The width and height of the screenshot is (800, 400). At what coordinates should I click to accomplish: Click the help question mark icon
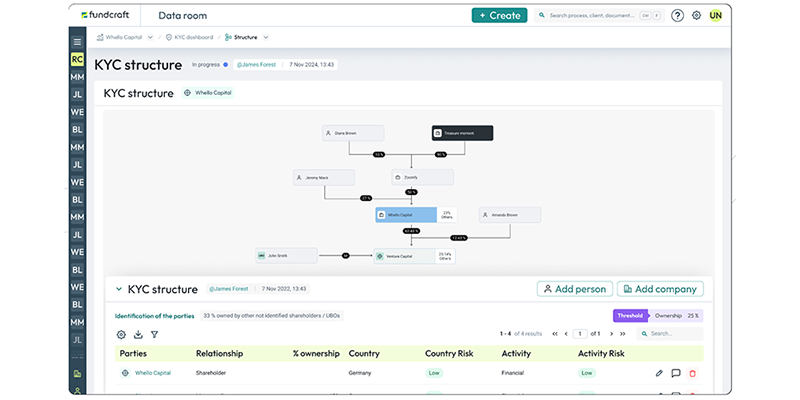click(x=677, y=16)
